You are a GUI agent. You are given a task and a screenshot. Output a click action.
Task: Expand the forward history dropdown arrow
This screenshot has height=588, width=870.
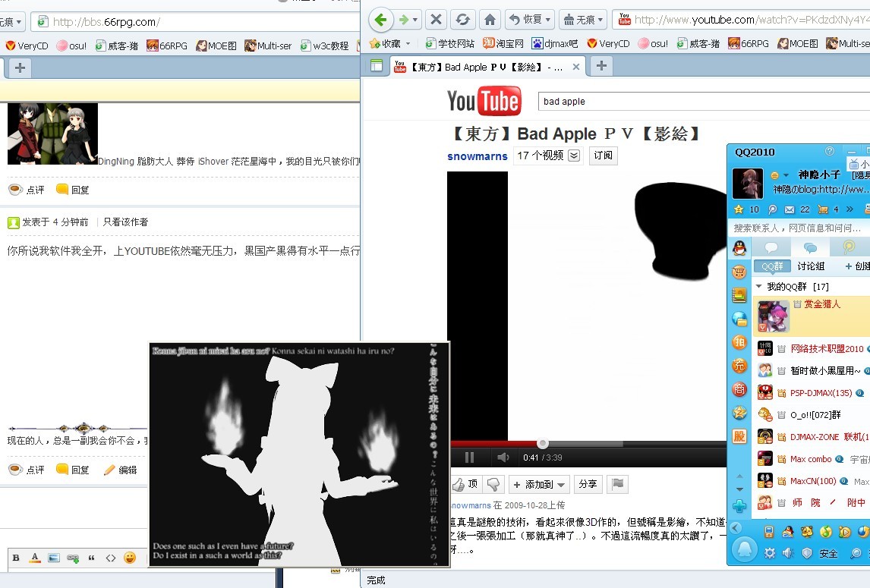[415, 20]
